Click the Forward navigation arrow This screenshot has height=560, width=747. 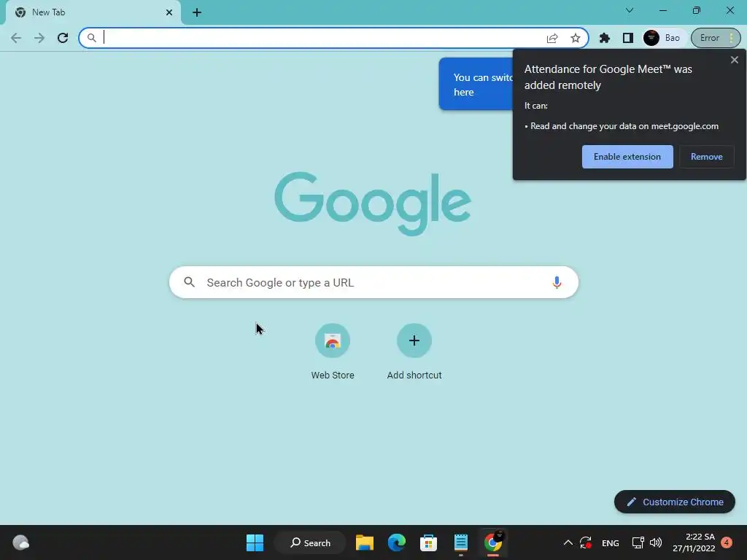coord(39,38)
